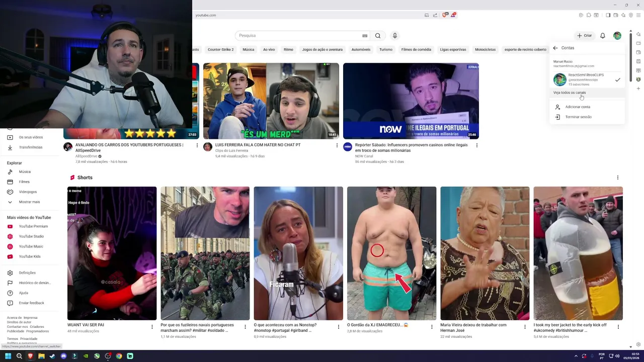Viewport: 644px width, 362px height.
Task: Open the notifications bell
Action: tap(603, 36)
